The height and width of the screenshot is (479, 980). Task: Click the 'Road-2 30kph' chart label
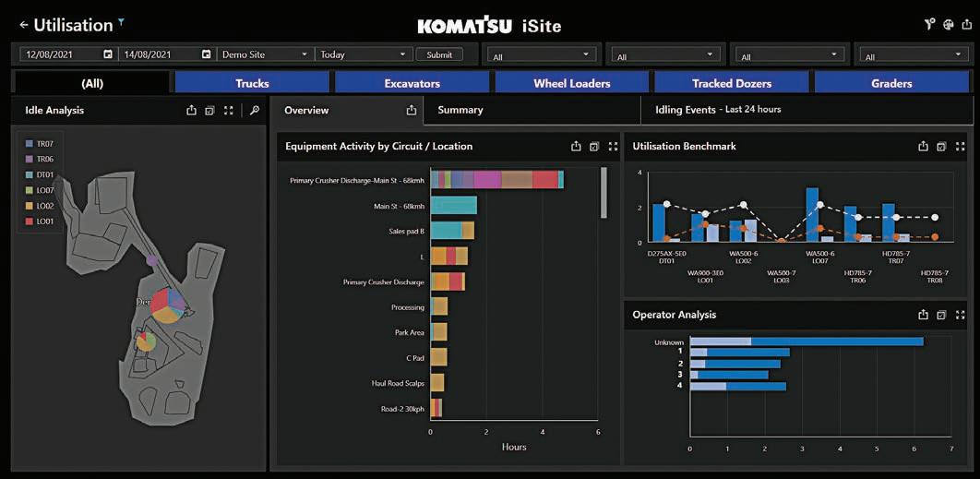402,410
